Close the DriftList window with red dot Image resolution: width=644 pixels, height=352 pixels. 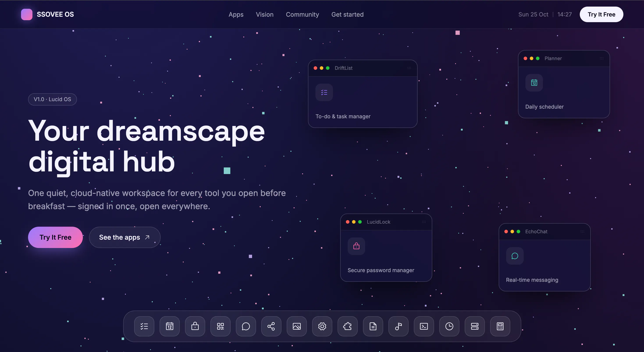315,68
